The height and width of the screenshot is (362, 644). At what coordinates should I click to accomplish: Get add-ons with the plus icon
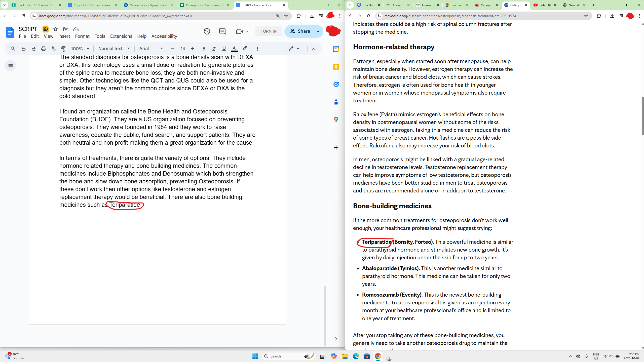coord(336,147)
